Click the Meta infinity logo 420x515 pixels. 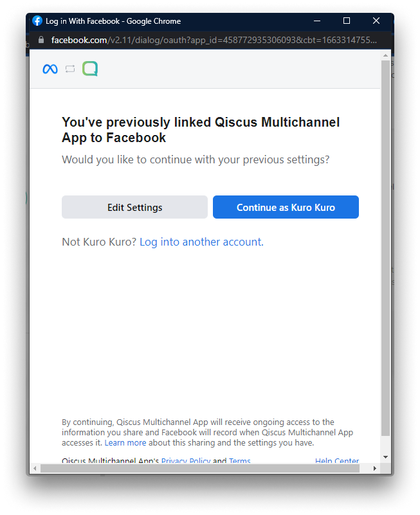point(50,69)
